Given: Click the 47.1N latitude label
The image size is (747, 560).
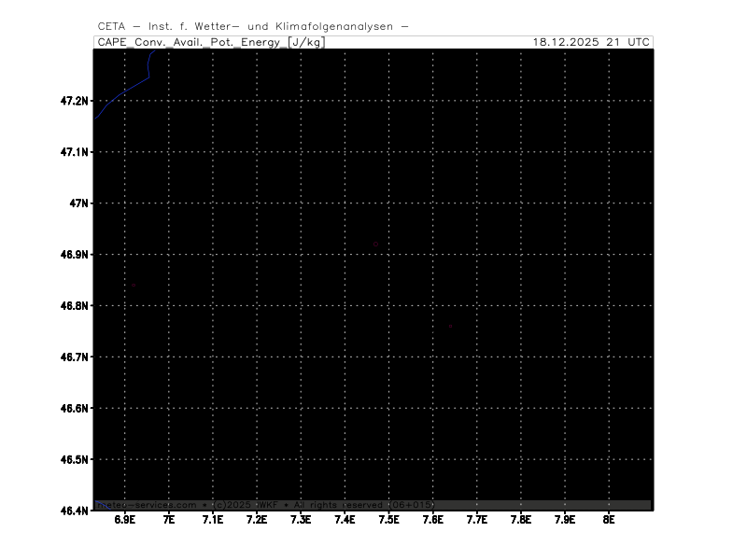Looking at the screenshot, I should click(74, 152).
